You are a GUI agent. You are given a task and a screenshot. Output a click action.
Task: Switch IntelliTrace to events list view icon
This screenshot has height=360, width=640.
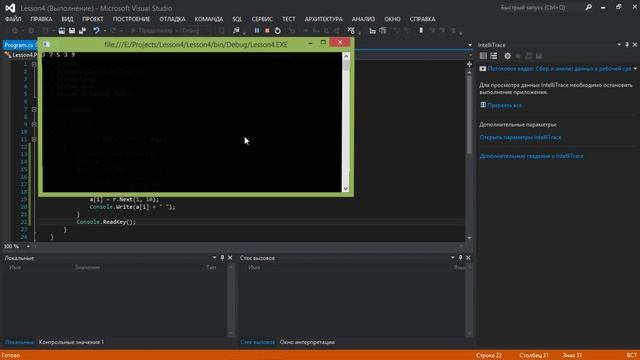(494, 56)
